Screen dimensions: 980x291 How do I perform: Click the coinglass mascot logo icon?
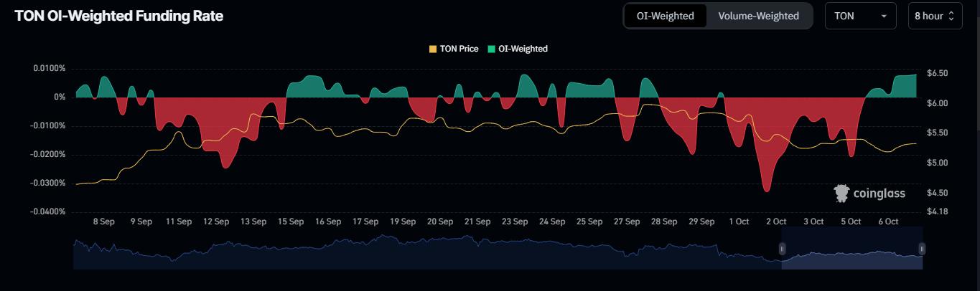coord(841,193)
